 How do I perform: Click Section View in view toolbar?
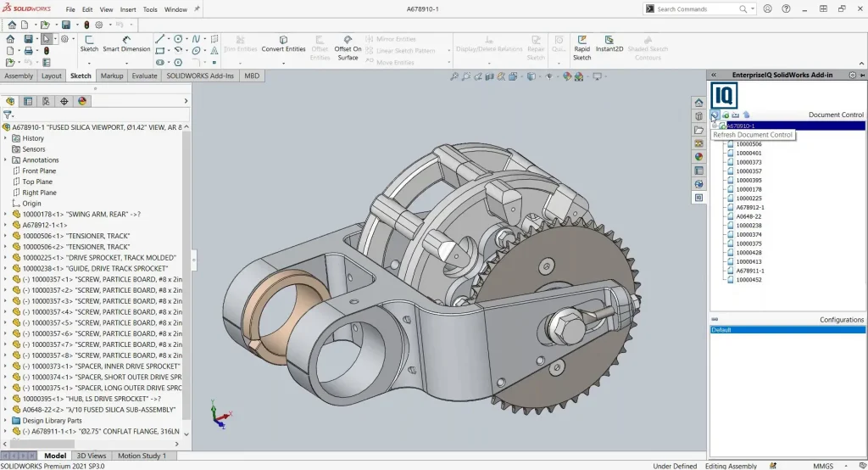(489, 76)
